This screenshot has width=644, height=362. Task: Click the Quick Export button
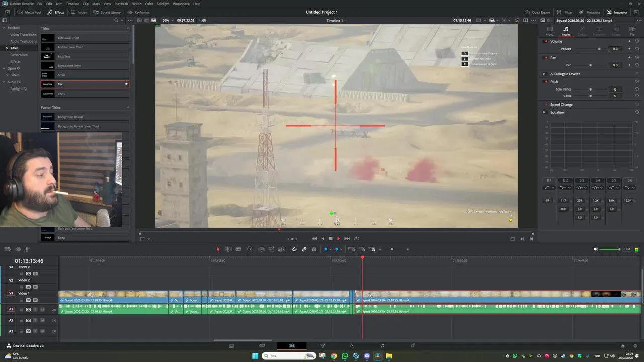[x=537, y=12]
